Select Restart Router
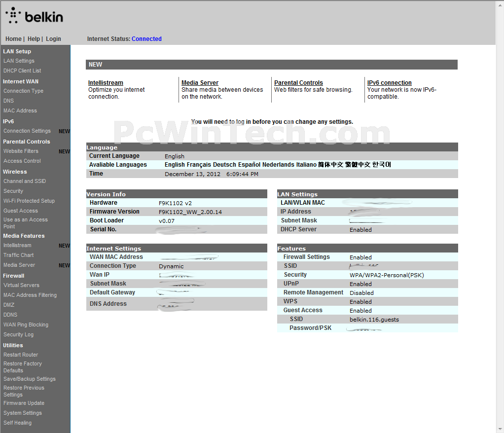Viewport: 504px width, 433px height. coord(21,355)
